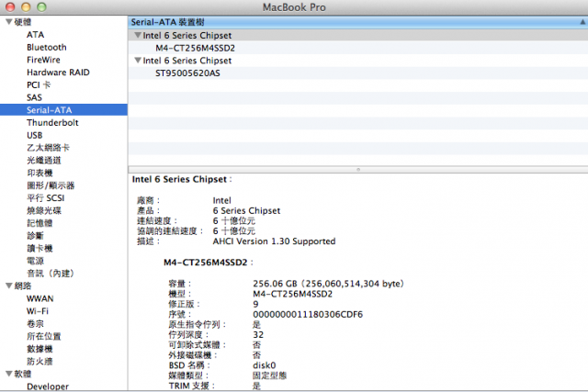Select ATA in the sidebar

35,35
